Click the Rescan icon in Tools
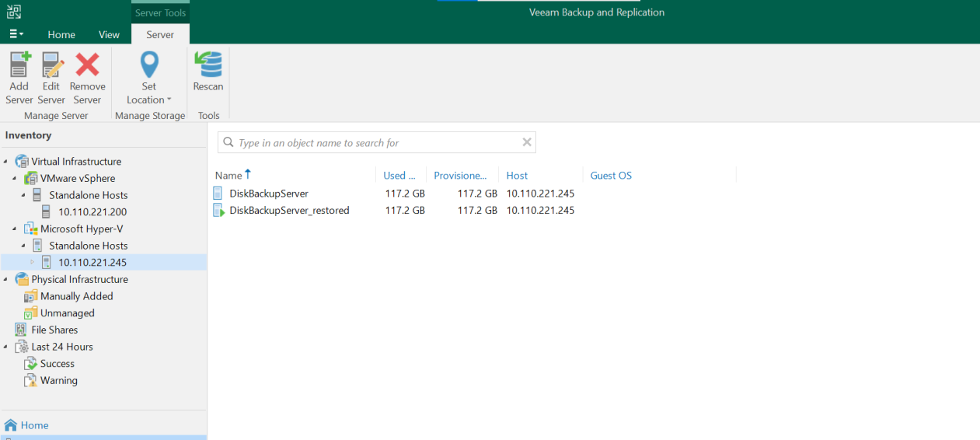The image size is (980, 440). click(208, 65)
